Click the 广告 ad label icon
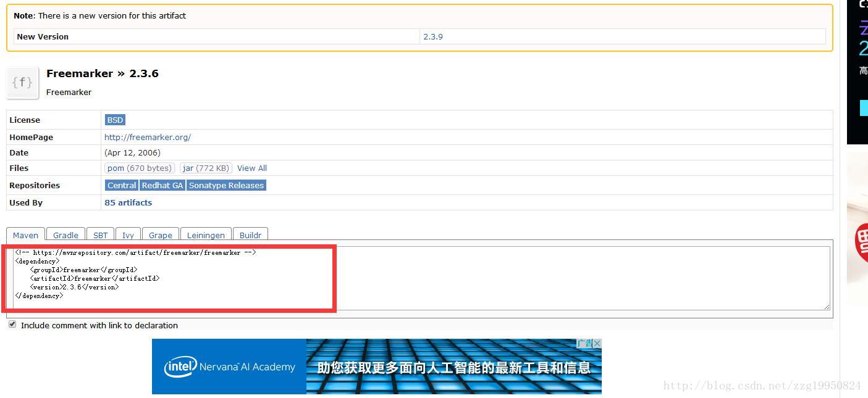Image resolution: width=868 pixels, height=398 pixels. tap(584, 343)
